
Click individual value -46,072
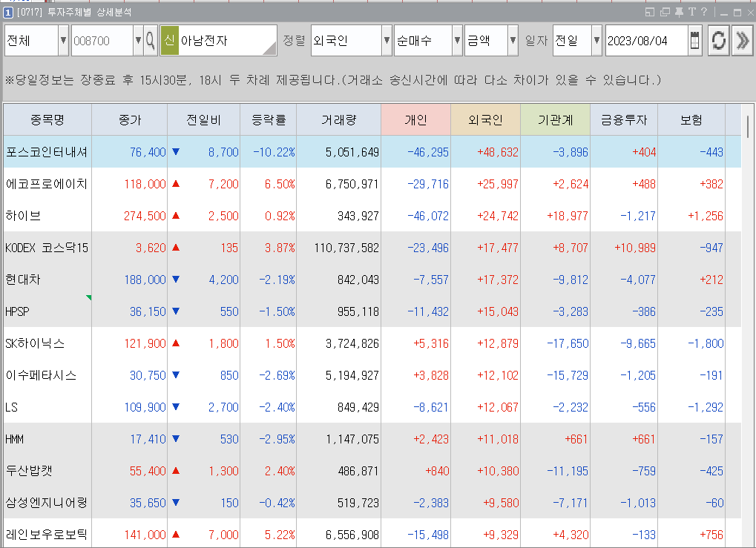click(x=428, y=216)
